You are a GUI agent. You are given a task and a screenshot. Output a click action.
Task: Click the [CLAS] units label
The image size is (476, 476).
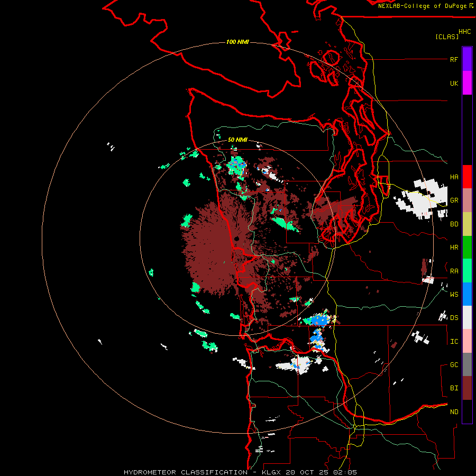pyautogui.click(x=446, y=36)
